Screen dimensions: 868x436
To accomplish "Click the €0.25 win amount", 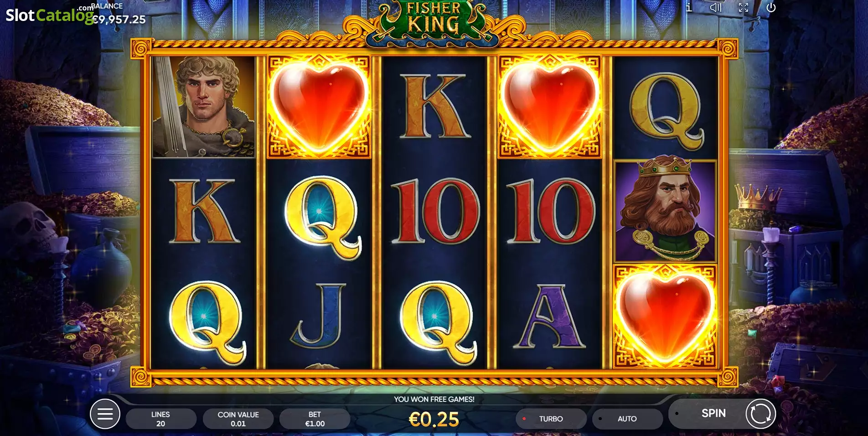I will pos(434,420).
